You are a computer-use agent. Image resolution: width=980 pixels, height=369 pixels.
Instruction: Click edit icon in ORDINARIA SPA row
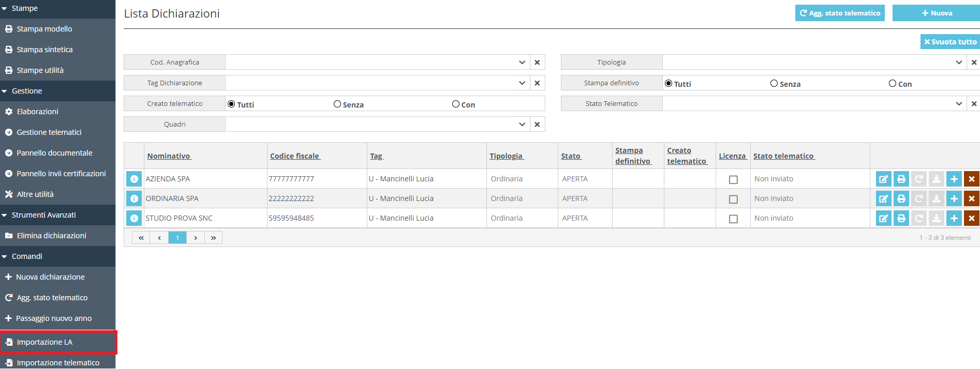(883, 198)
